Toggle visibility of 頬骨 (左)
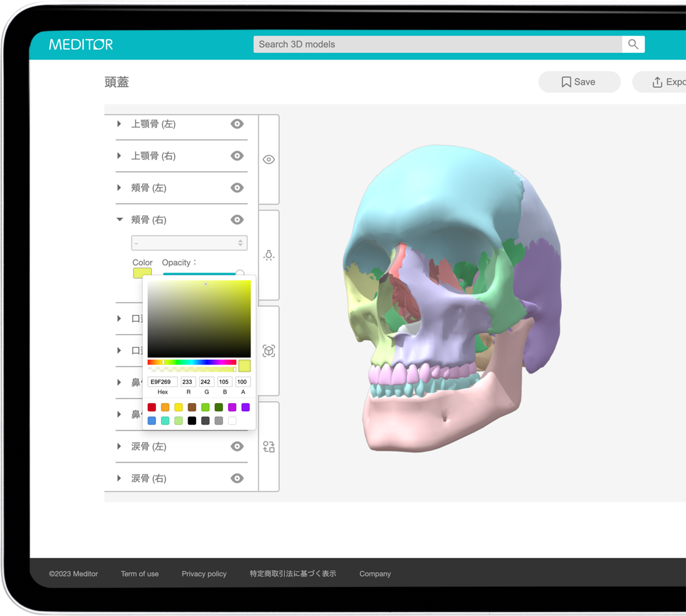This screenshot has width=686, height=616. (237, 188)
